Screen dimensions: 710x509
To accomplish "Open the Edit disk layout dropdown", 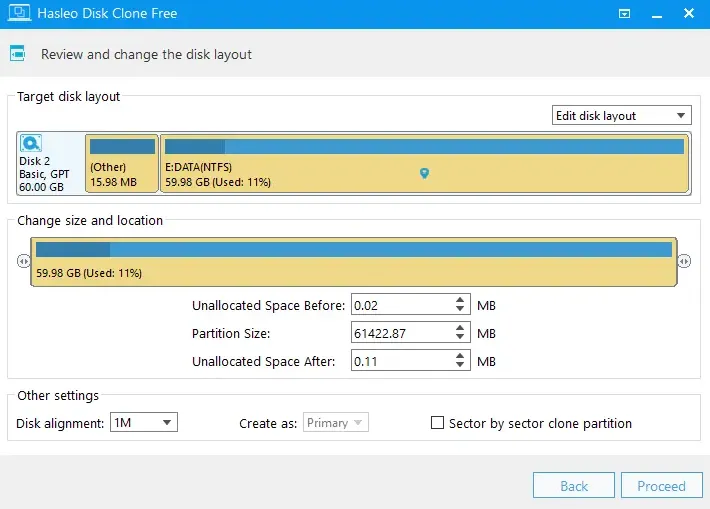I will pyautogui.click(x=622, y=115).
